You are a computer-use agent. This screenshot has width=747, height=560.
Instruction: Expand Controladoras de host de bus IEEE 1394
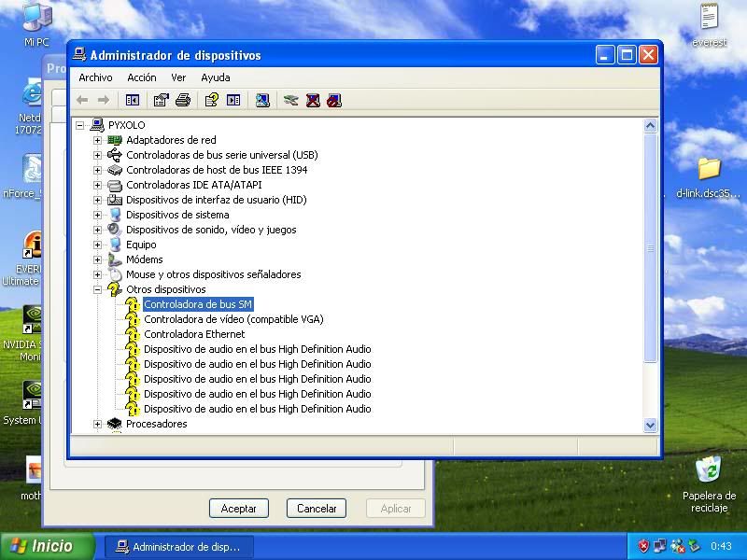coord(98,170)
